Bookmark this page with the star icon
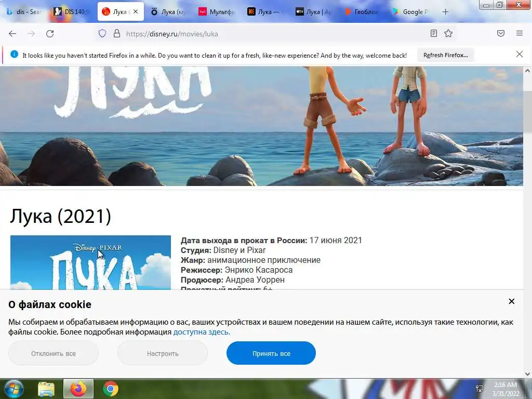 [x=448, y=33]
